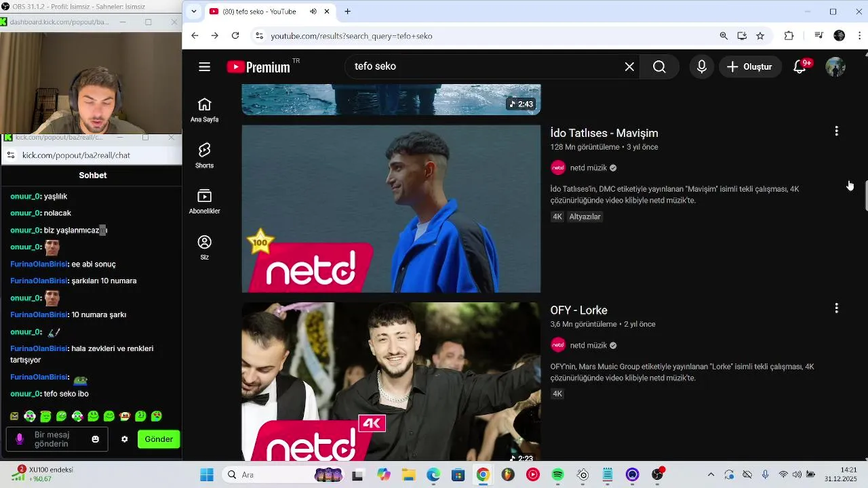868x488 pixels.
Task: Click the Altyazılar badge on Mavişim
Action: (585, 217)
